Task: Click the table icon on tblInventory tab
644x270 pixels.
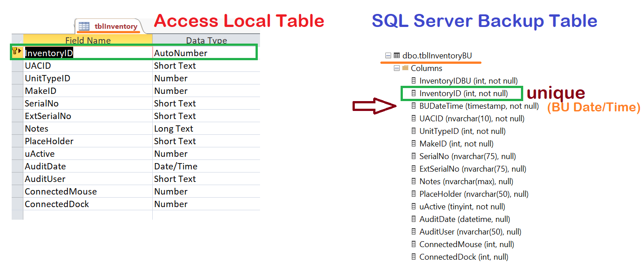Action: click(84, 27)
